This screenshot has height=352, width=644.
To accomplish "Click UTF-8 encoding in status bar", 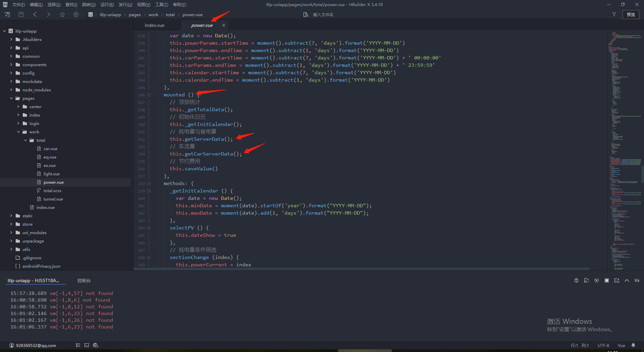I will [603, 345].
